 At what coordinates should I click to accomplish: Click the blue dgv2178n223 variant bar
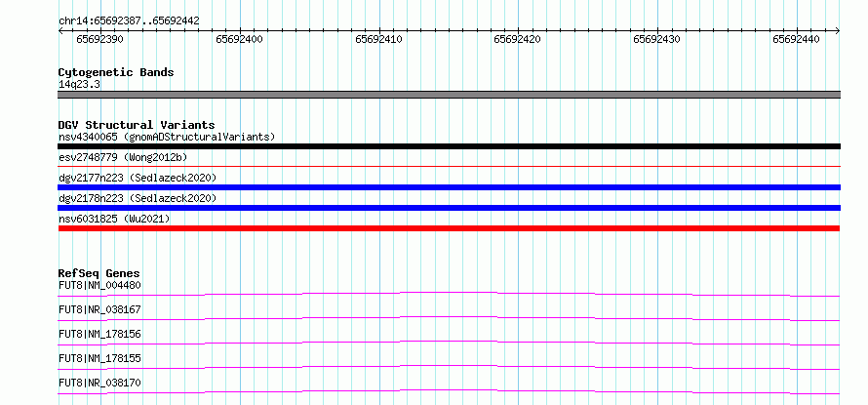[x=449, y=208]
